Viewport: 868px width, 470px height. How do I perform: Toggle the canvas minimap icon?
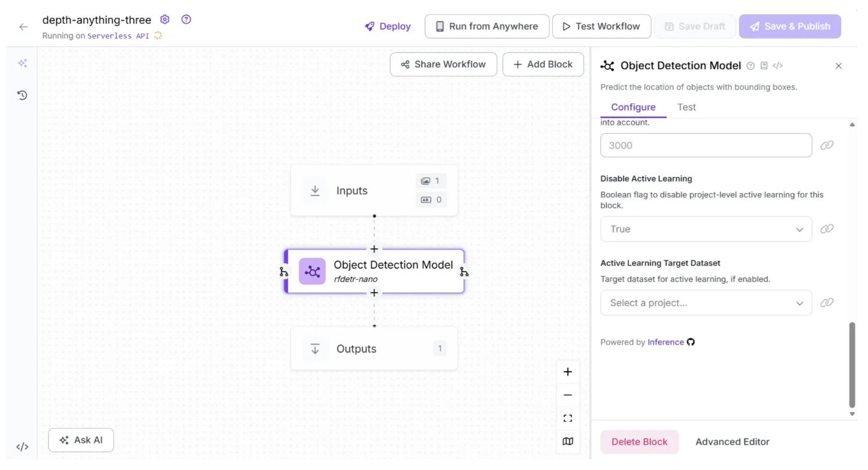[x=568, y=441]
